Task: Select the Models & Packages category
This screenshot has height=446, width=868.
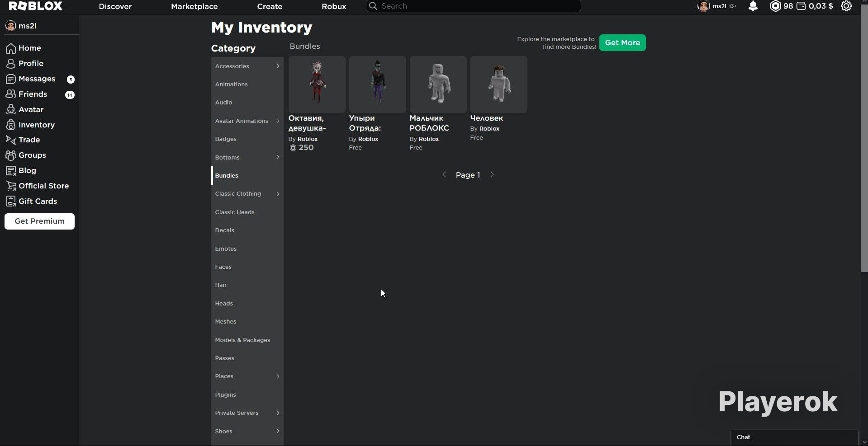Action: [x=247, y=340]
